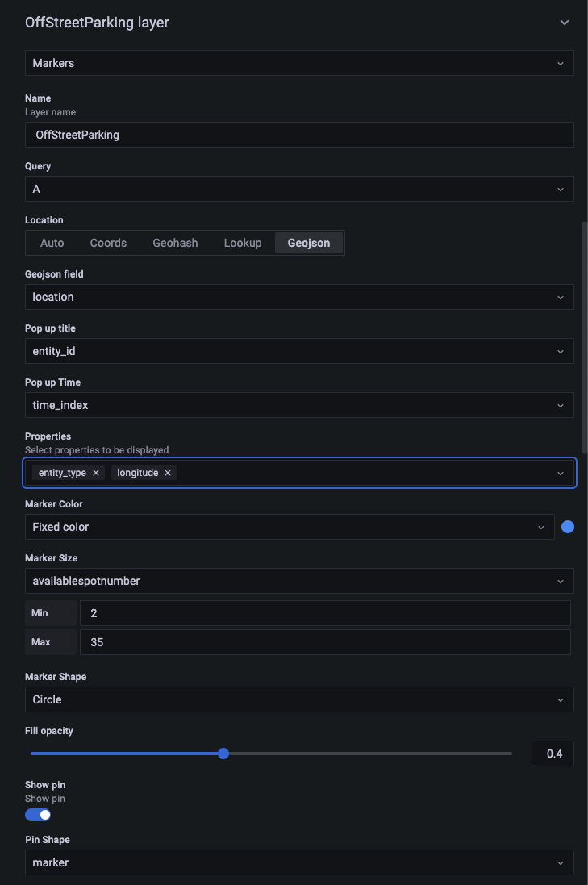Select the Auto location mode
This screenshot has width=588, height=885.
pyautogui.click(x=51, y=242)
